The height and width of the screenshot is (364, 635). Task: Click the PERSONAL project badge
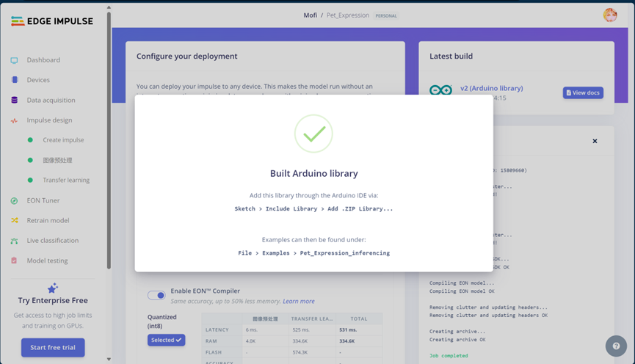(386, 16)
